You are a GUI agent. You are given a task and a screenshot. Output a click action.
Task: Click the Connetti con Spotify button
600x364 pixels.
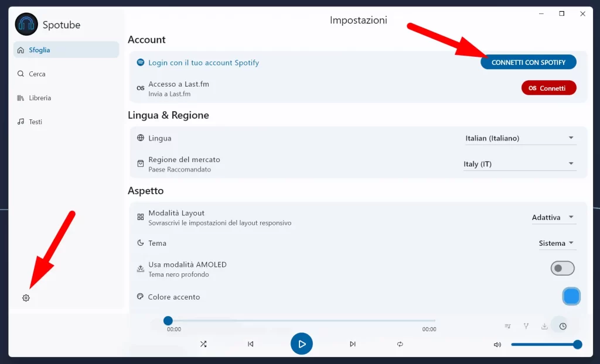(529, 62)
